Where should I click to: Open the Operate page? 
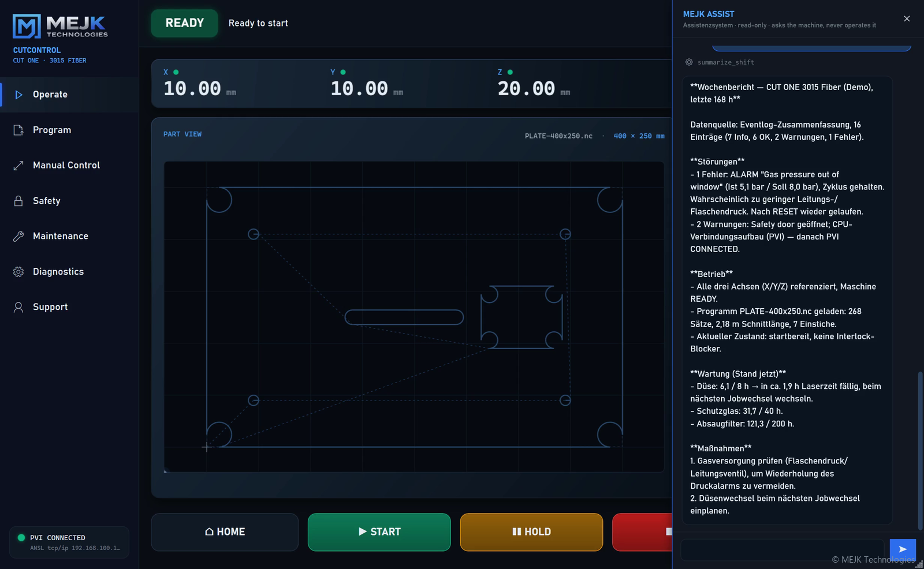click(x=69, y=95)
